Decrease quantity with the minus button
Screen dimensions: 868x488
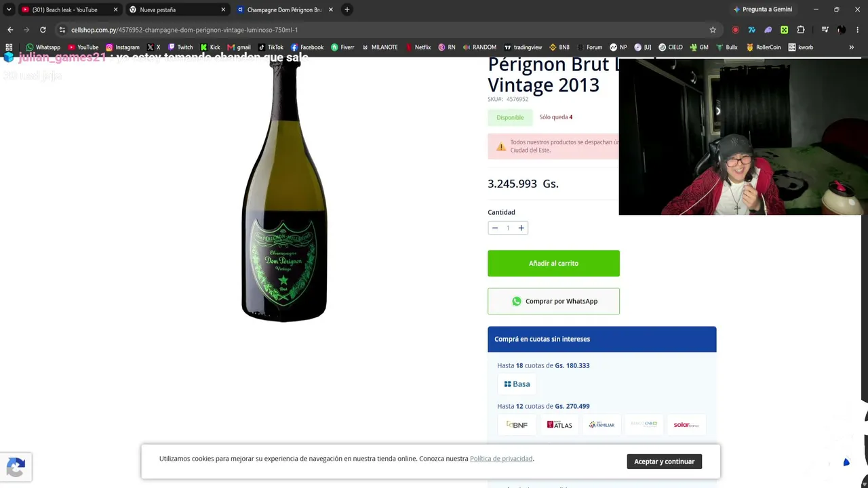[495, 228]
